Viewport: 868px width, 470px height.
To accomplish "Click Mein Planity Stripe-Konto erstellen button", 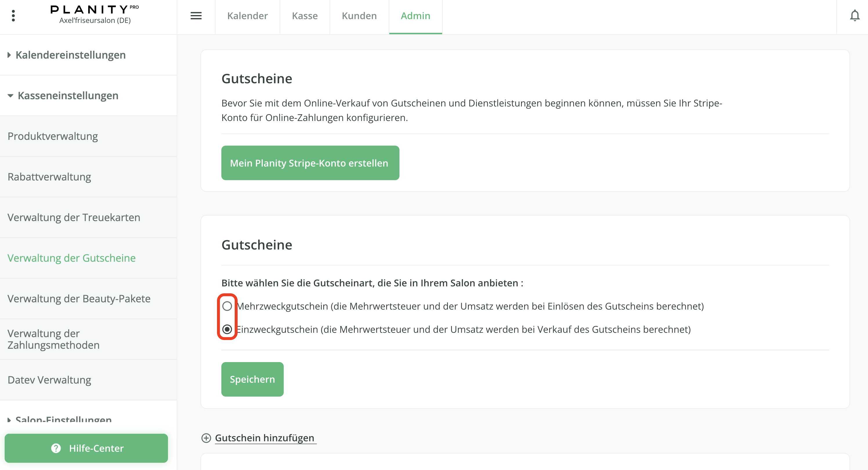I will [x=310, y=163].
